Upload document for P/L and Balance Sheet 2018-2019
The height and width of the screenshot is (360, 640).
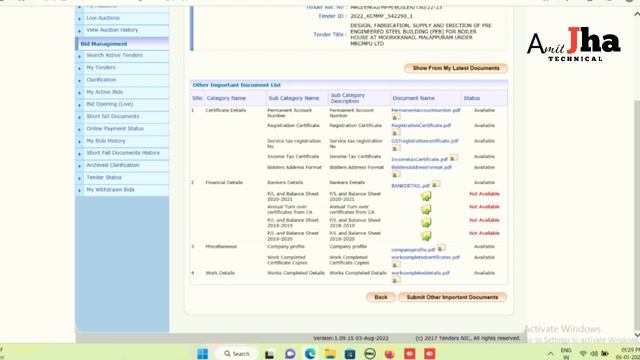coord(426,222)
